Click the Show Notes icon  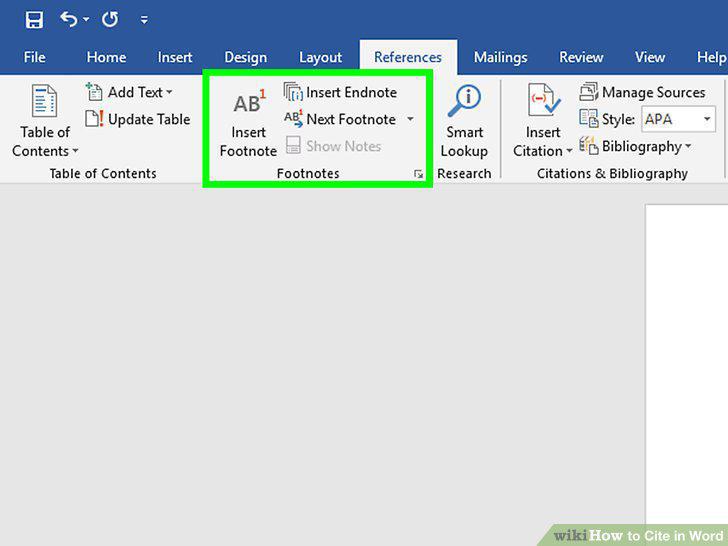click(x=293, y=145)
